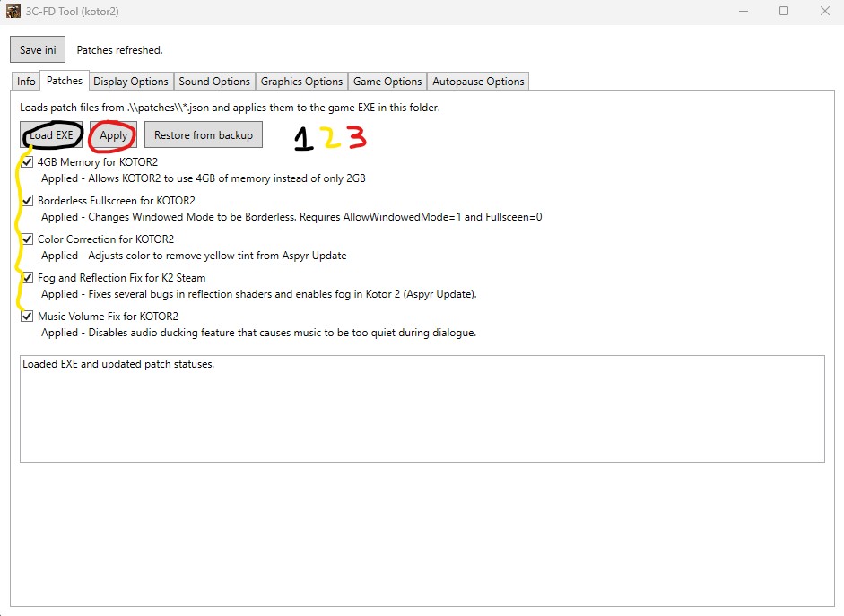Click Restore from backup button
This screenshot has width=844, height=616.
pos(204,134)
